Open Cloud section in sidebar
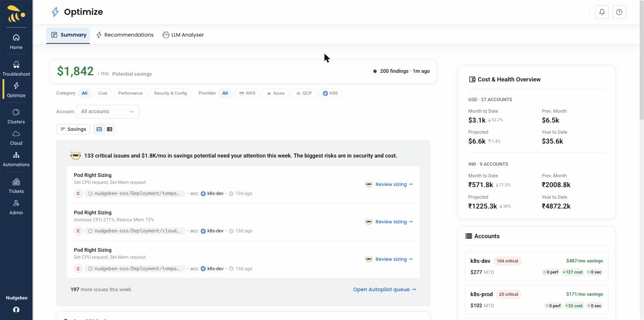Screen dimensions: 644x320 coord(16,138)
